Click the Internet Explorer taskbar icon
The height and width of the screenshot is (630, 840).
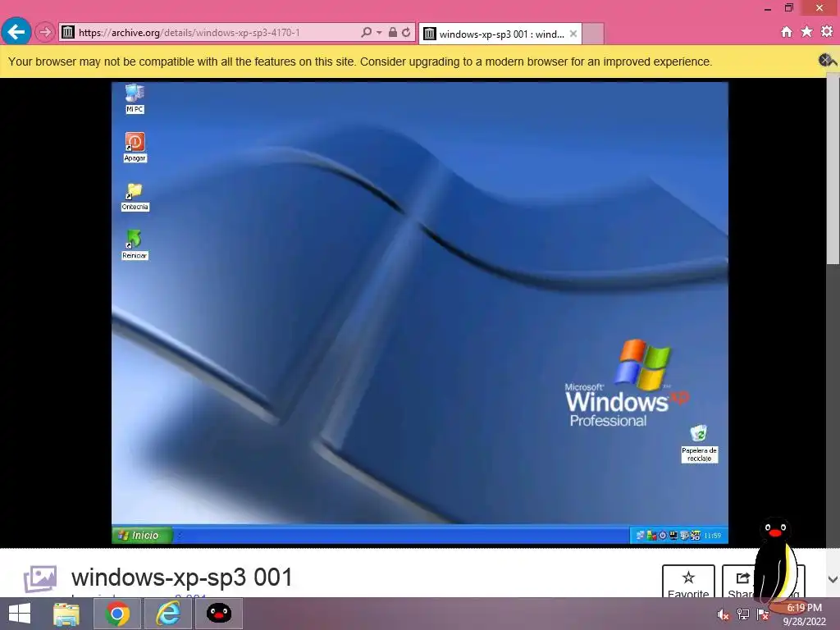coord(167,614)
